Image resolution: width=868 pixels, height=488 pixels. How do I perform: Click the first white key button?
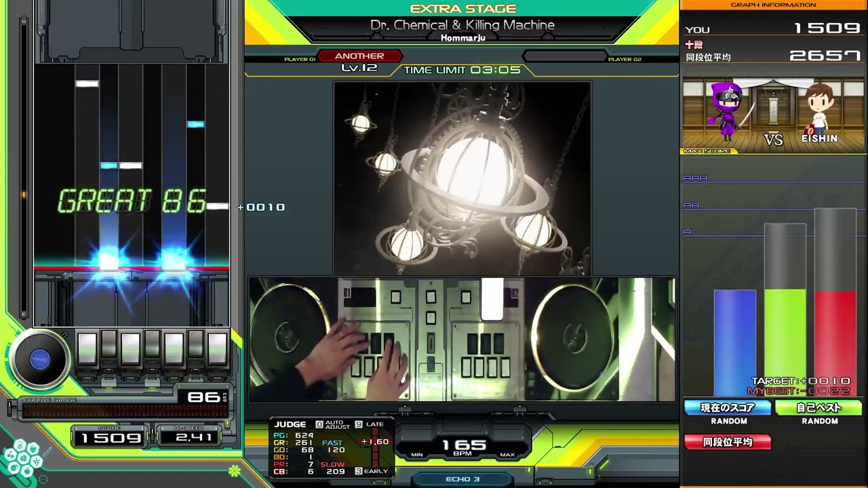click(x=87, y=350)
